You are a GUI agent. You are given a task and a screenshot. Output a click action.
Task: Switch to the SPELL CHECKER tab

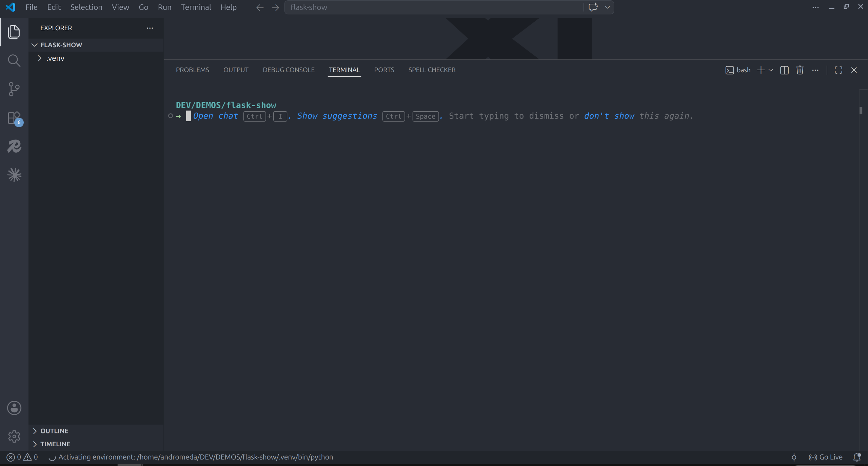click(x=432, y=70)
